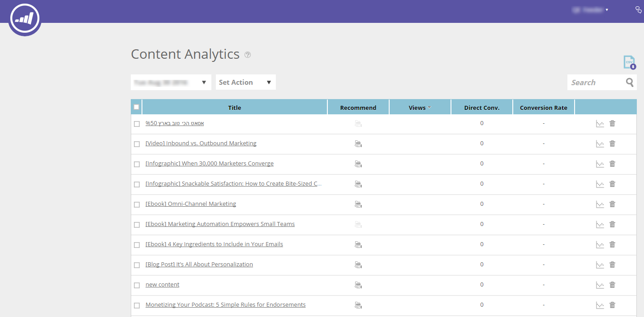Open the help icon next to Content Analytics

pyautogui.click(x=248, y=55)
